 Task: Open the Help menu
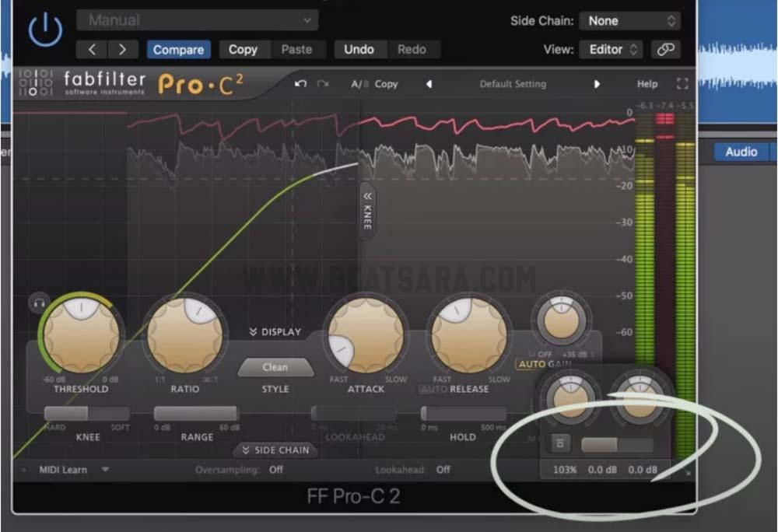(x=647, y=84)
